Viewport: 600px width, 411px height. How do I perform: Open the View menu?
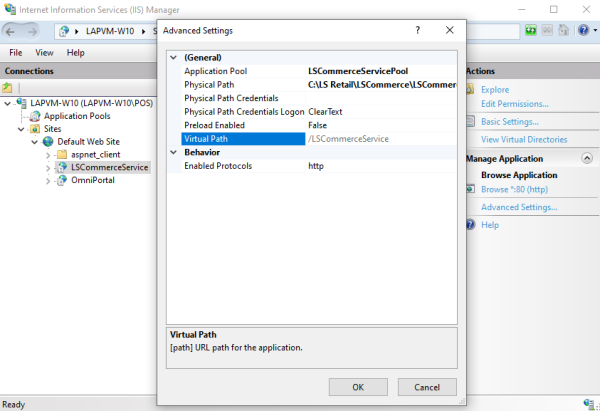coord(44,52)
